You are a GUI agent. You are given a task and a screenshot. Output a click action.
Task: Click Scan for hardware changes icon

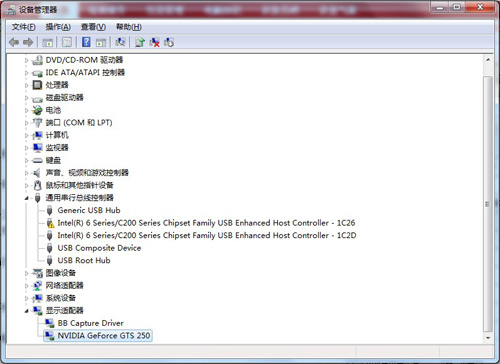click(120, 42)
